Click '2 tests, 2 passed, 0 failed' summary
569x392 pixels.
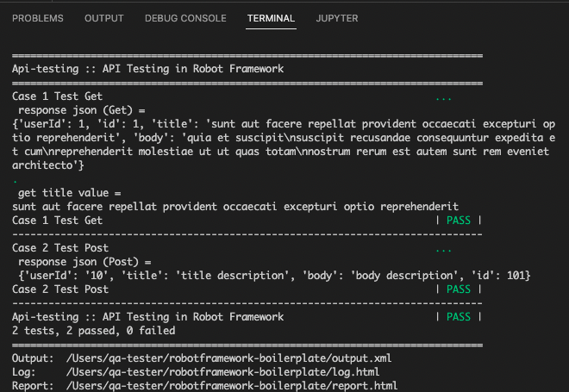(x=94, y=331)
